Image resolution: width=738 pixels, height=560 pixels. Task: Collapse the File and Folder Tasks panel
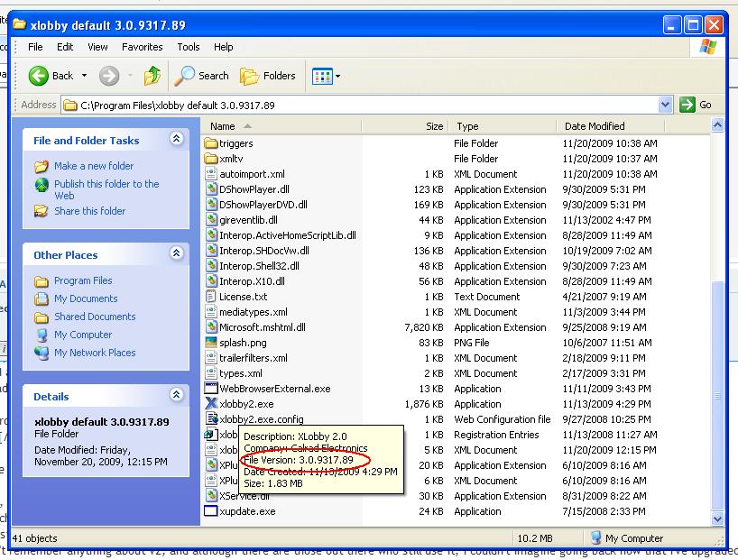[176, 138]
